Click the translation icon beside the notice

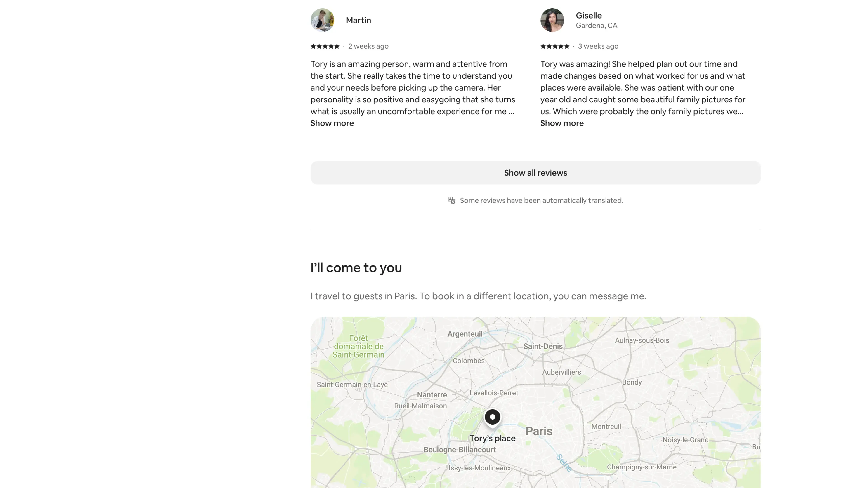(452, 200)
